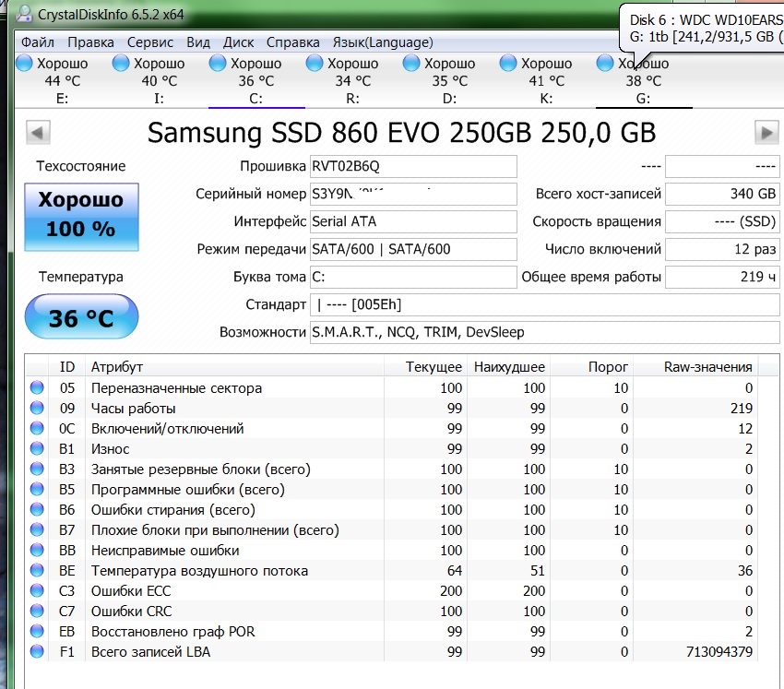Open the Диск menu
The width and height of the screenshot is (784, 689).
point(238,42)
